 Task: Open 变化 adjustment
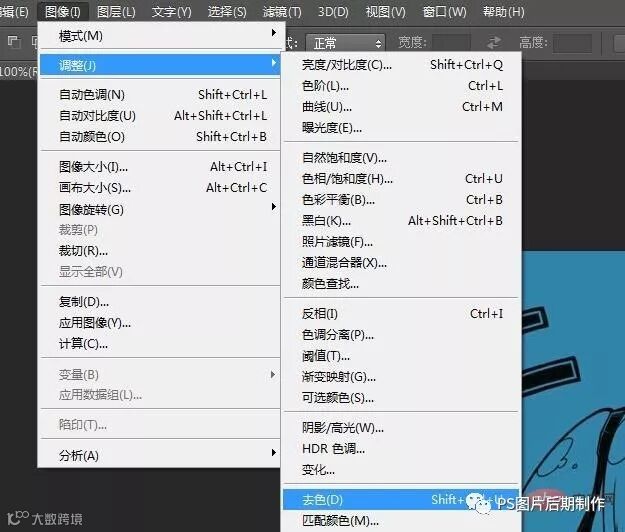(x=401, y=470)
